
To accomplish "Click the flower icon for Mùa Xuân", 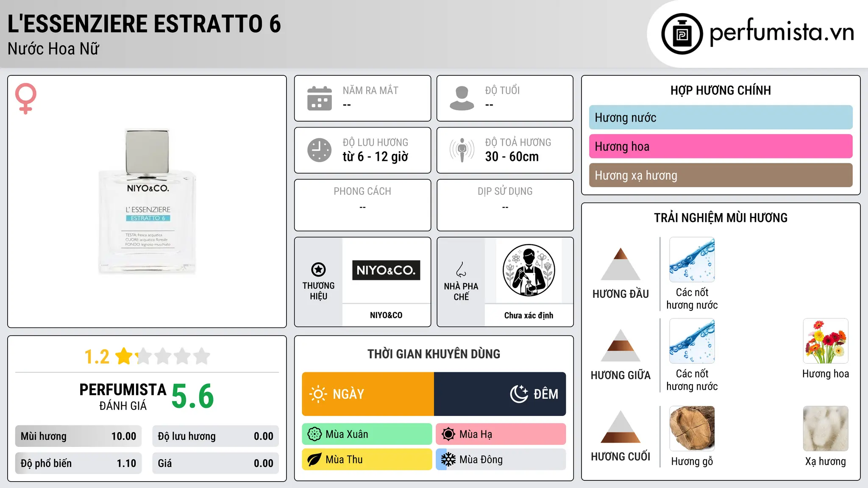I will [314, 434].
